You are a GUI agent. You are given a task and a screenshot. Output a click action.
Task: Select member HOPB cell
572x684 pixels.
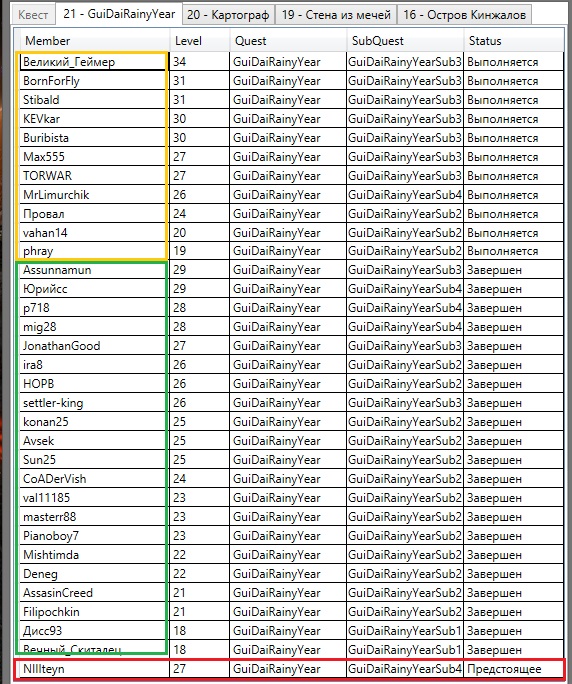pos(93,383)
